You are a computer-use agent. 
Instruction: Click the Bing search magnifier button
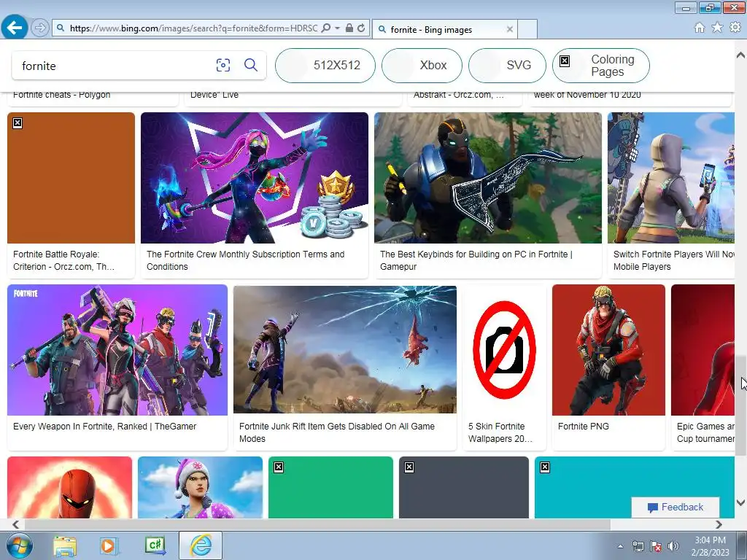[251, 65]
